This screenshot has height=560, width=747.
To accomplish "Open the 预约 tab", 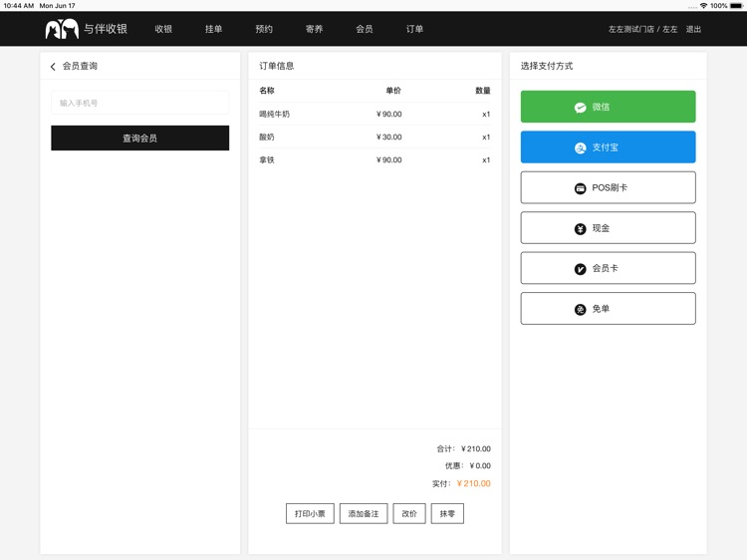I will 264,29.
